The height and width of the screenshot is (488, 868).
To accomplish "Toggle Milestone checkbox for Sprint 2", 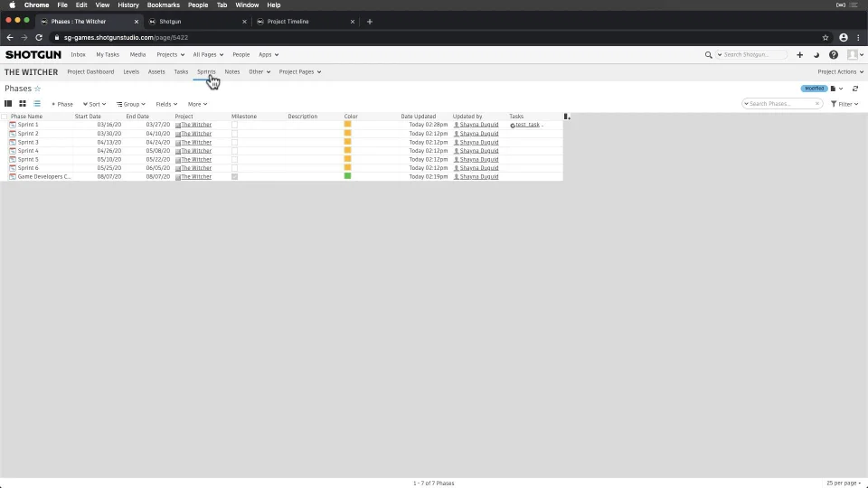I will [x=235, y=134].
